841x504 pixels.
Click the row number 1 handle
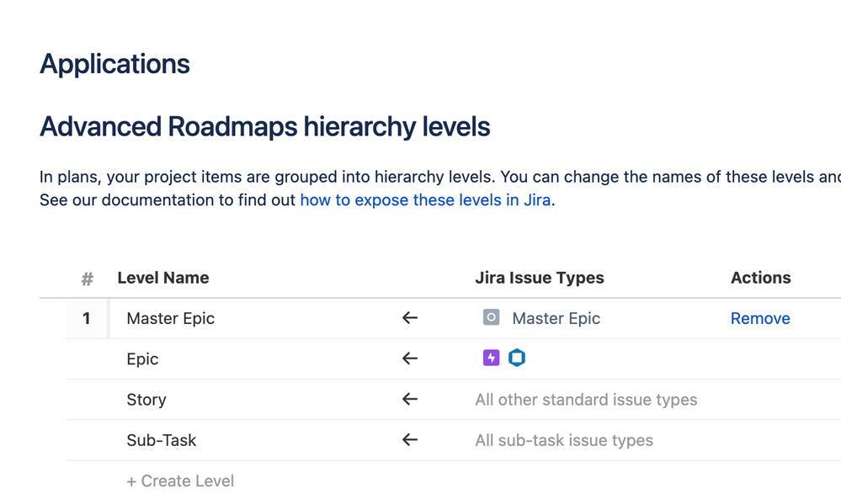coord(87,319)
